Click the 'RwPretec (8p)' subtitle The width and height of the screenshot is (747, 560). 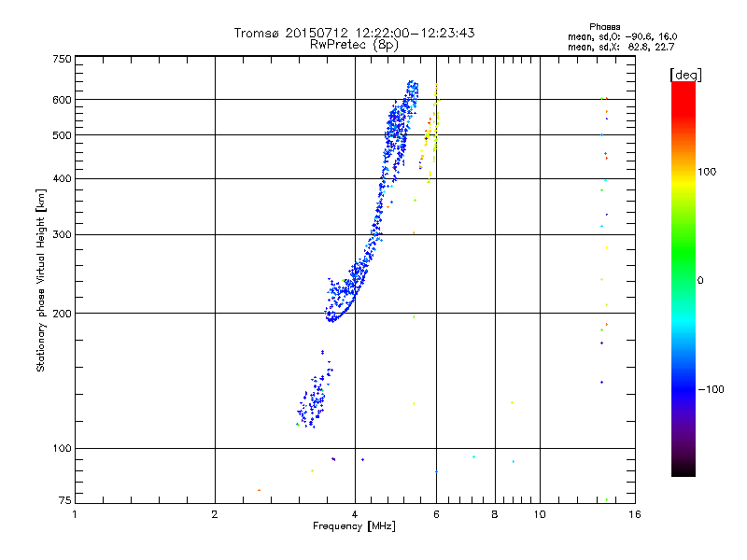354,45
